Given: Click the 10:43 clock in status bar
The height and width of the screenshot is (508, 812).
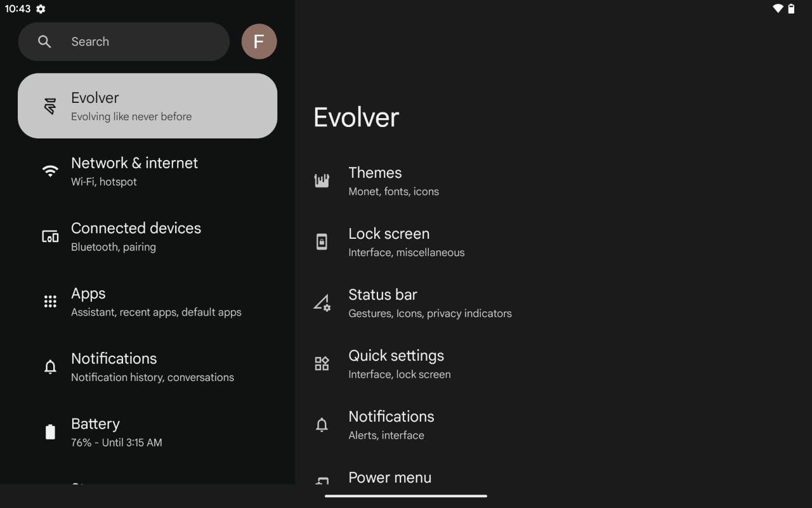Looking at the screenshot, I should [18, 9].
